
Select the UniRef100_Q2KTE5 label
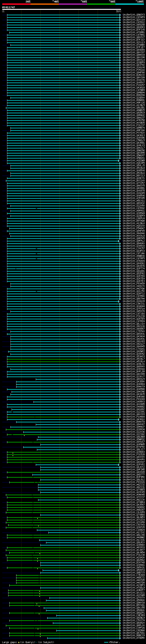(x=134, y=319)
